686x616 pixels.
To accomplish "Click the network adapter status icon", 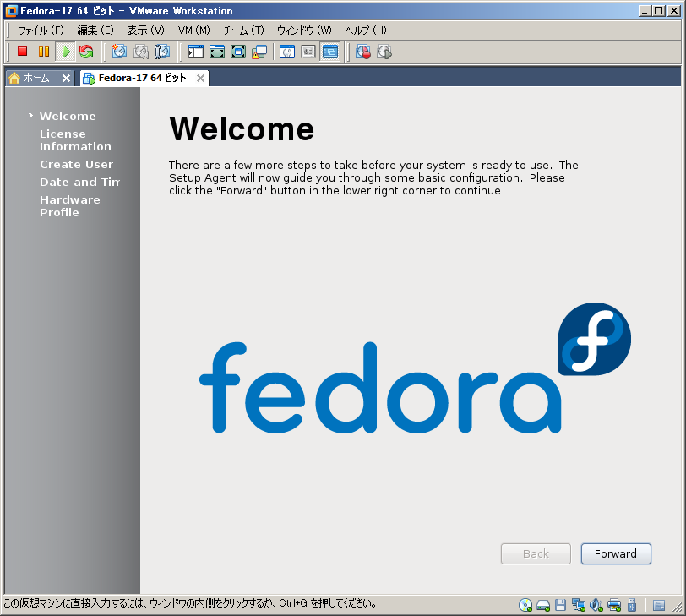I will (x=579, y=604).
